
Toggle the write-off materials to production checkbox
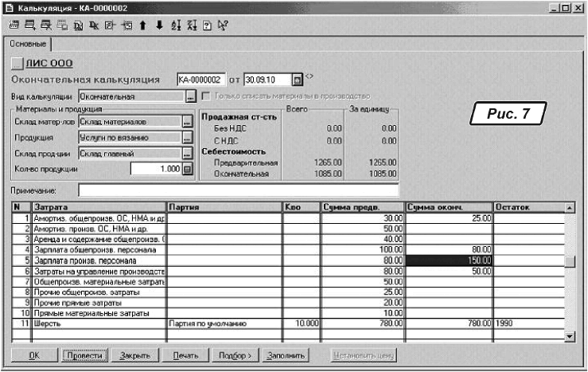pos(207,96)
